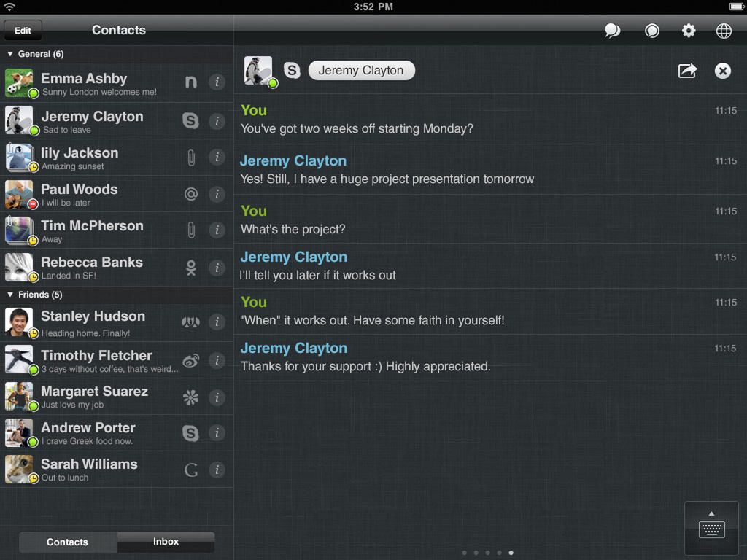This screenshot has height=560, width=747.
Task: Tap Stanley Hudson's info icon
Action: (x=217, y=322)
